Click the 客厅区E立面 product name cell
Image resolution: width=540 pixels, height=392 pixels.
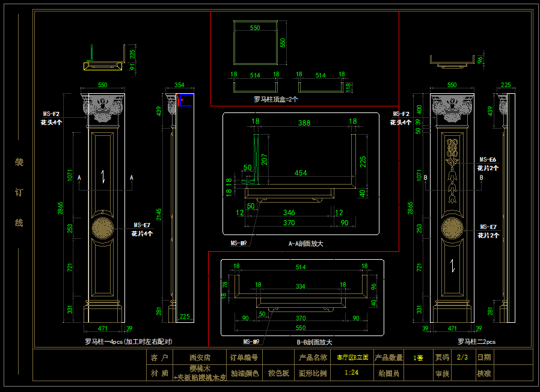[x=352, y=357]
